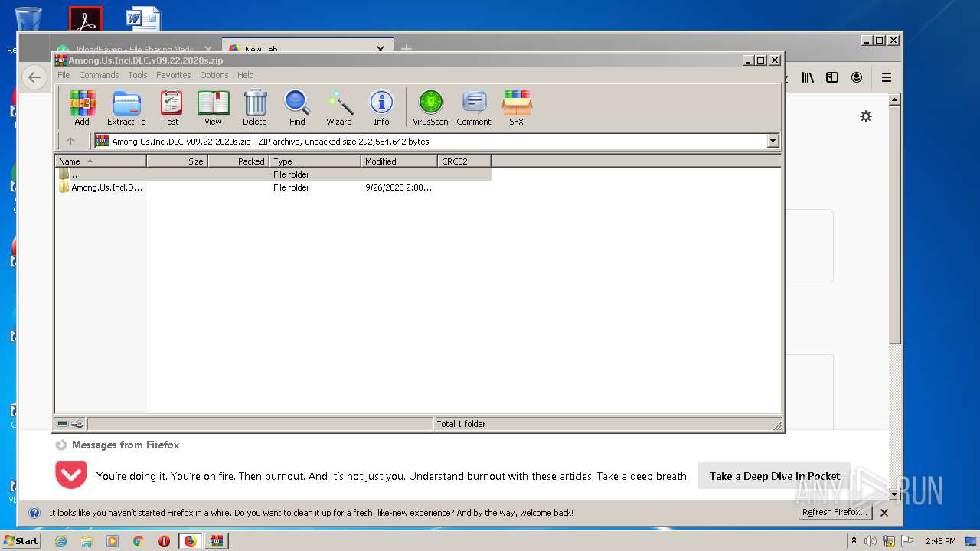Expand the archive path dropdown
The image size is (980, 551).
point(773,141)
